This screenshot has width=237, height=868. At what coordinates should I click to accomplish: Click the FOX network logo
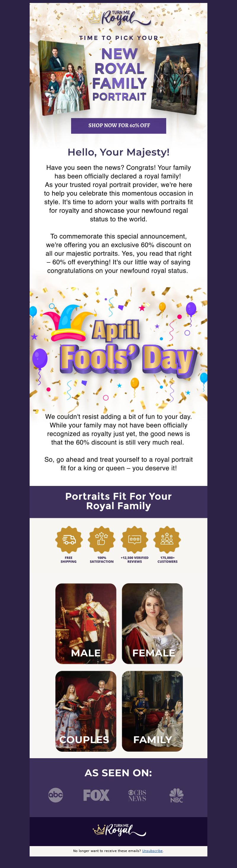tap(96, 795)
